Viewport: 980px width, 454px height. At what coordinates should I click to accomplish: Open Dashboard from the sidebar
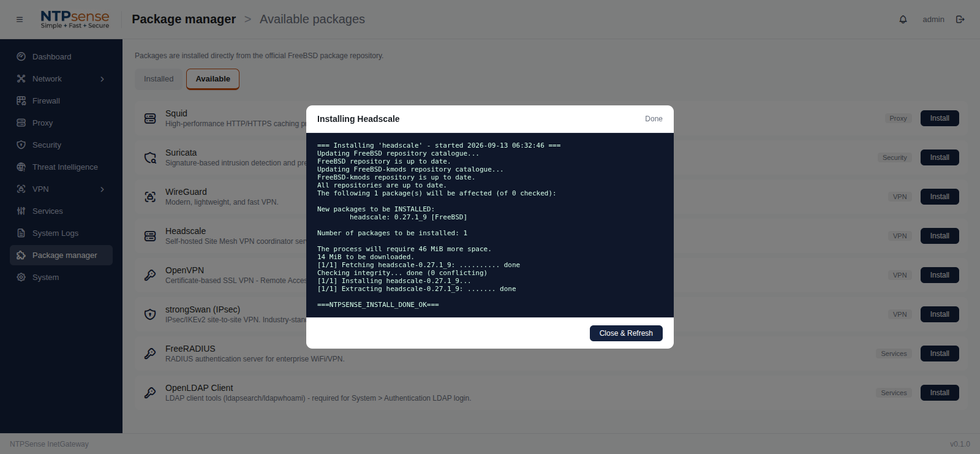click(61, 57)
